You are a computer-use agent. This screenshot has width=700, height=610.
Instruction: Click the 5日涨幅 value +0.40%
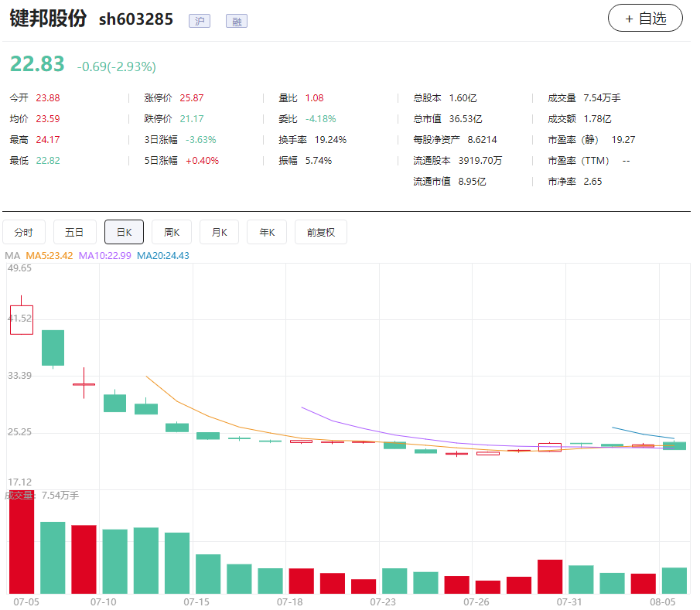[x=202, y=160]
